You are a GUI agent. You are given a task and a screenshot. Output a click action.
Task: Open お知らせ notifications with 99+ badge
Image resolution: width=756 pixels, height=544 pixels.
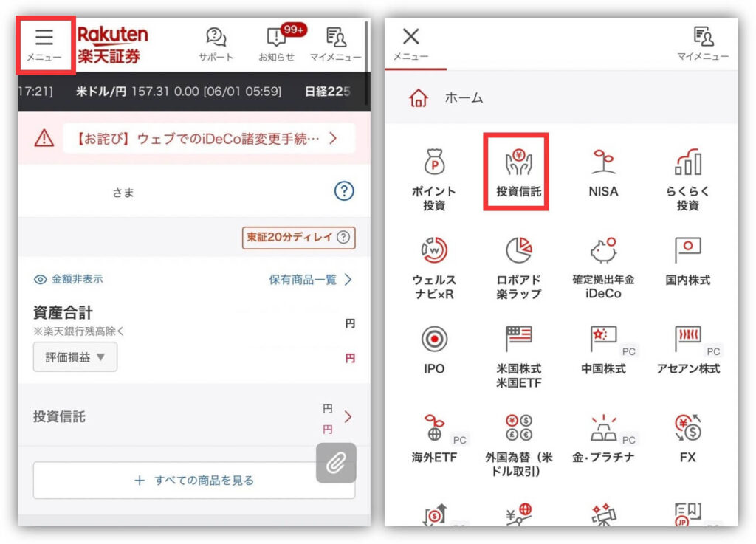(277, 45)
